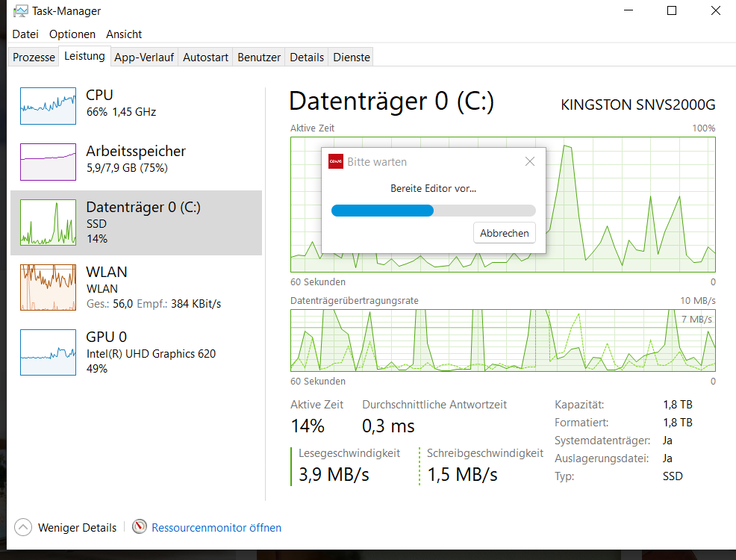Open the Datei menu
This screenshot has width=736, height=560.
pyautogui.click(x=25, y=34)
